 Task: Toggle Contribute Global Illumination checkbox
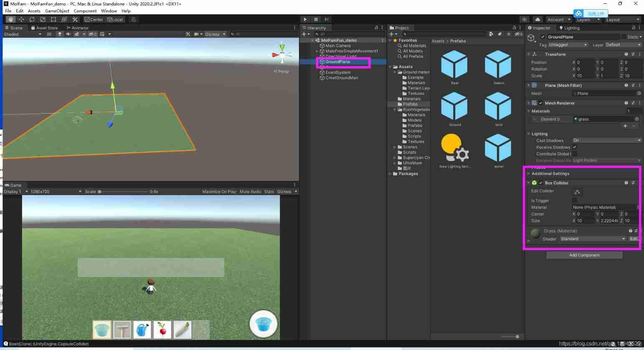[x=575, y=154]
